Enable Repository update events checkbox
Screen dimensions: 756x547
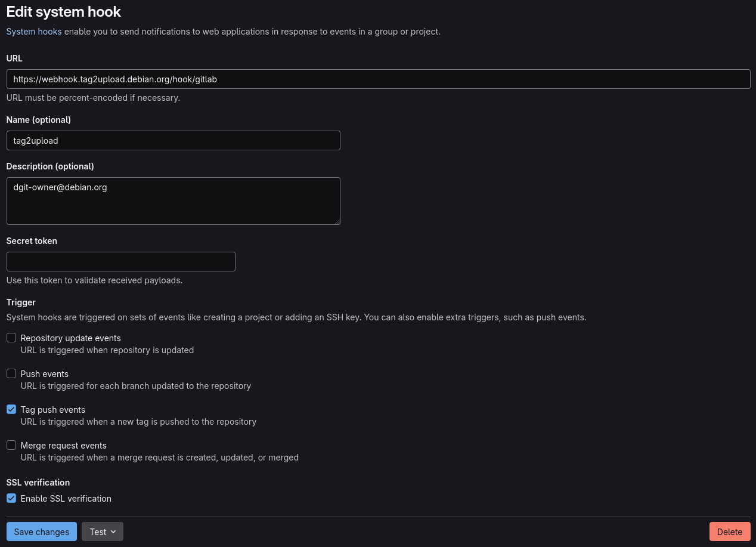[11, 338]
